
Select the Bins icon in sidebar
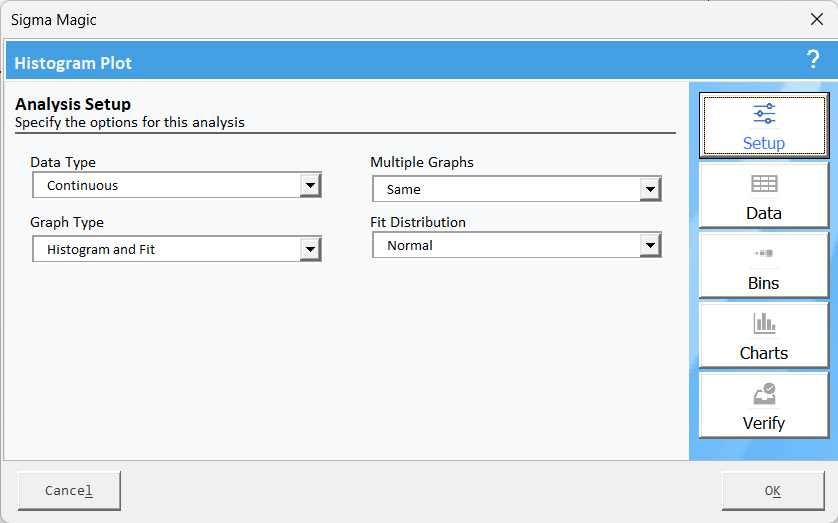764,253
